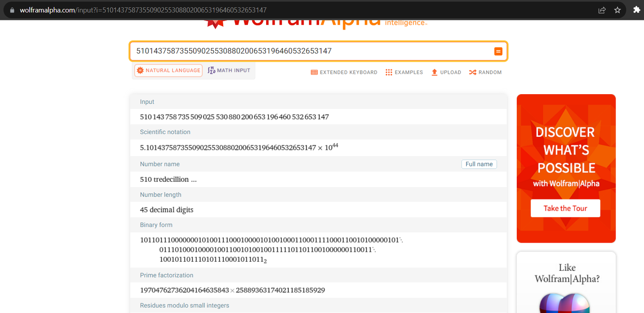Click the Full name button

[x=479, y=164]
